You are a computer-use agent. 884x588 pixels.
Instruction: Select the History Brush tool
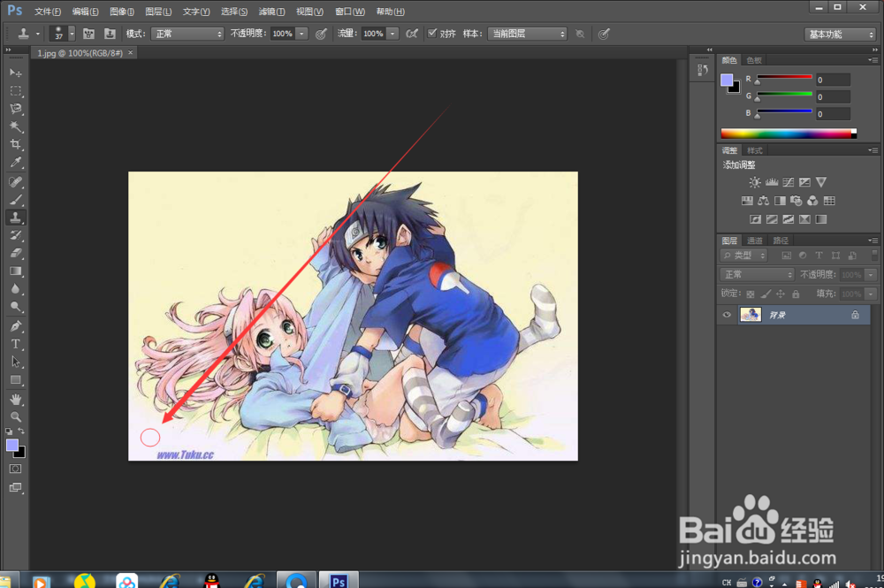[x=16, y=236]
